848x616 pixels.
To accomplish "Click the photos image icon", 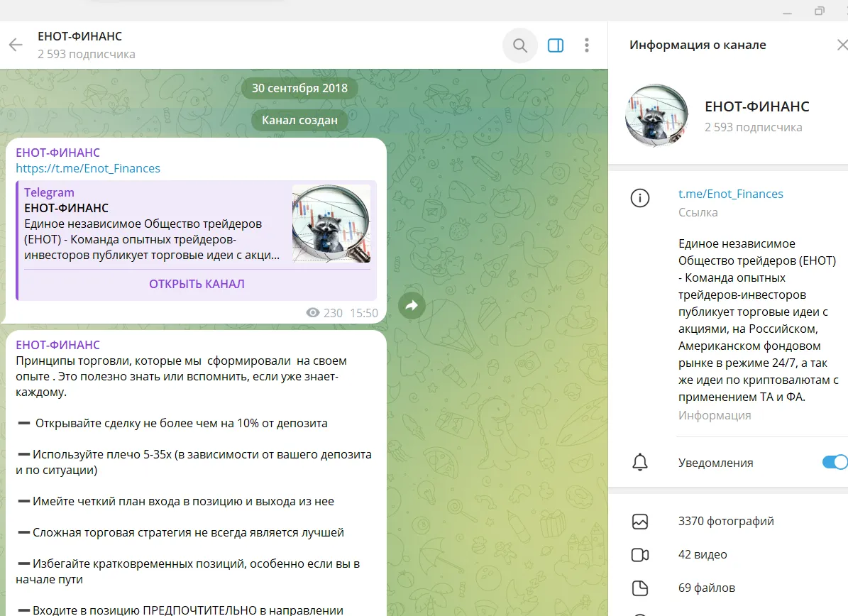I will (640, 522).
